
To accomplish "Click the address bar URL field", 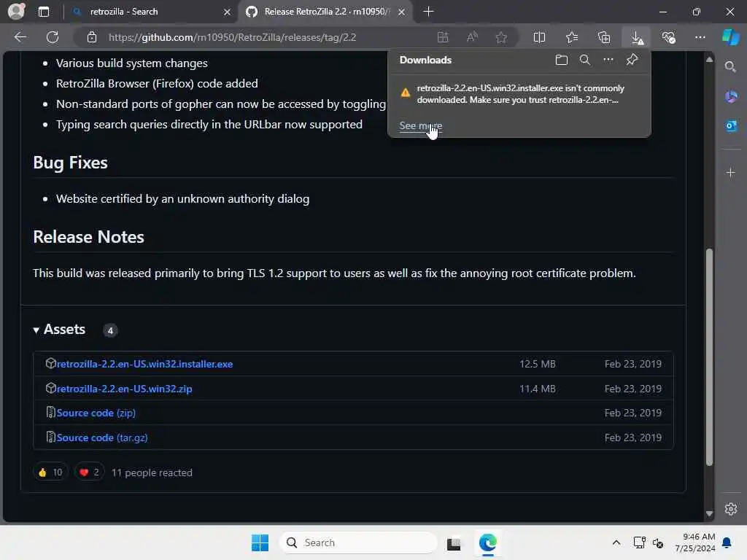I will click(232, 37).
